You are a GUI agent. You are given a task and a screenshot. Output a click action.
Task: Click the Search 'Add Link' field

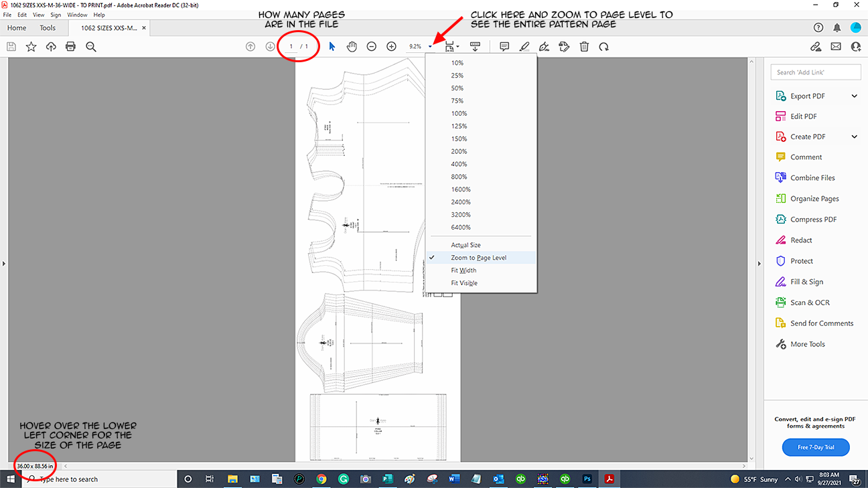pos(815,72)
